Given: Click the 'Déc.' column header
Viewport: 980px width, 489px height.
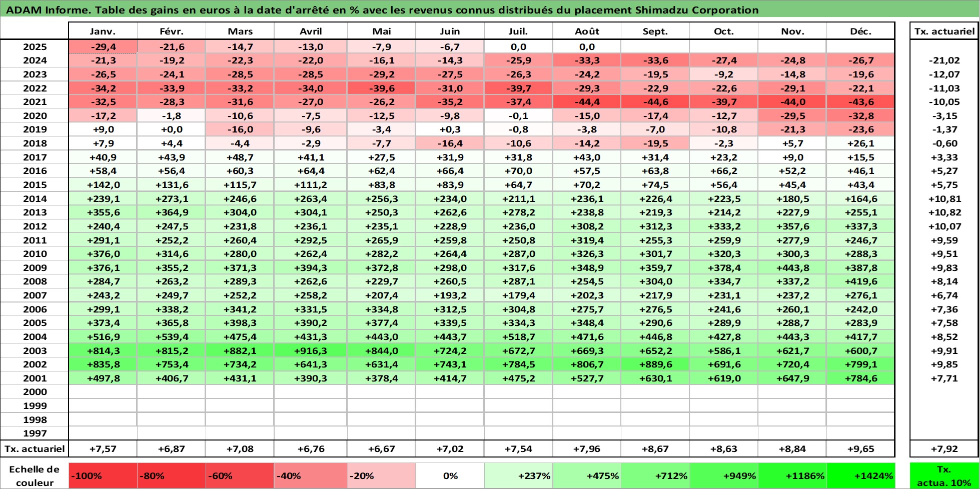Looking at the screenshot, I should (x=860, y=31).
